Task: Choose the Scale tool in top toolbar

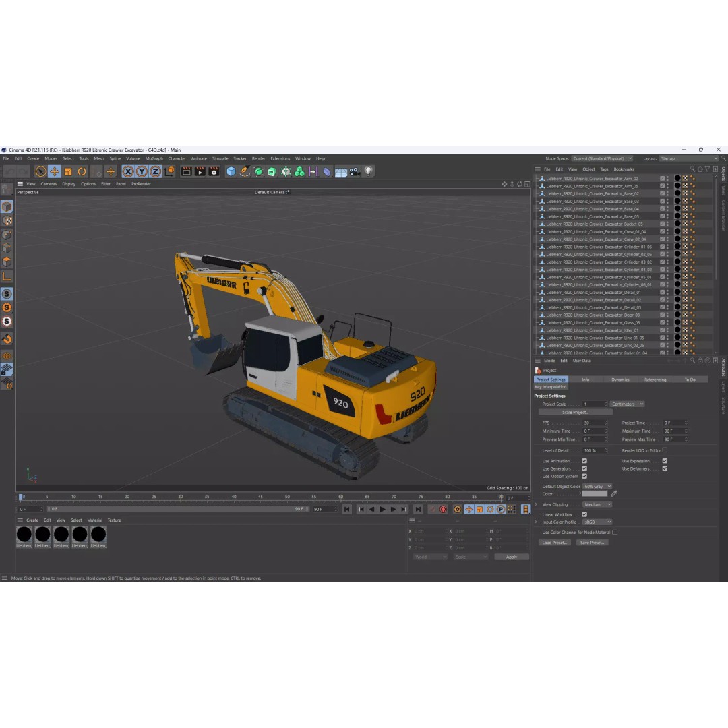Action: point(68,172)
